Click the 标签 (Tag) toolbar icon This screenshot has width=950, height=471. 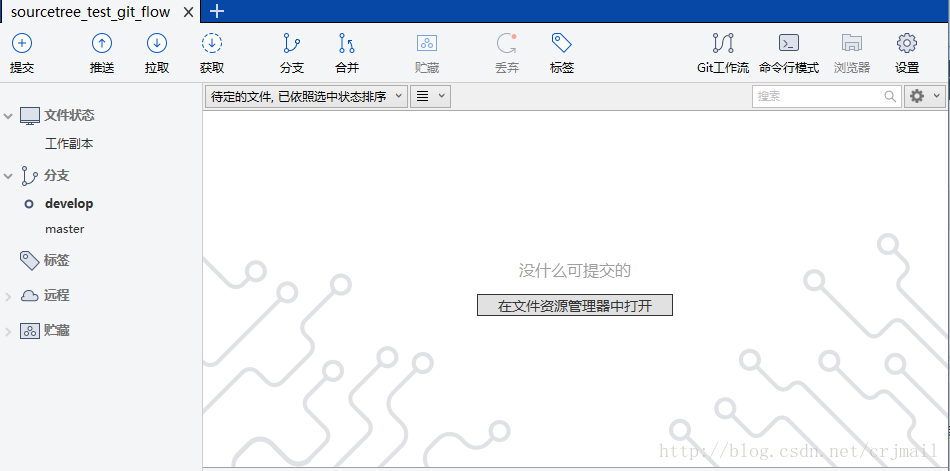click(x=562, y=43)
